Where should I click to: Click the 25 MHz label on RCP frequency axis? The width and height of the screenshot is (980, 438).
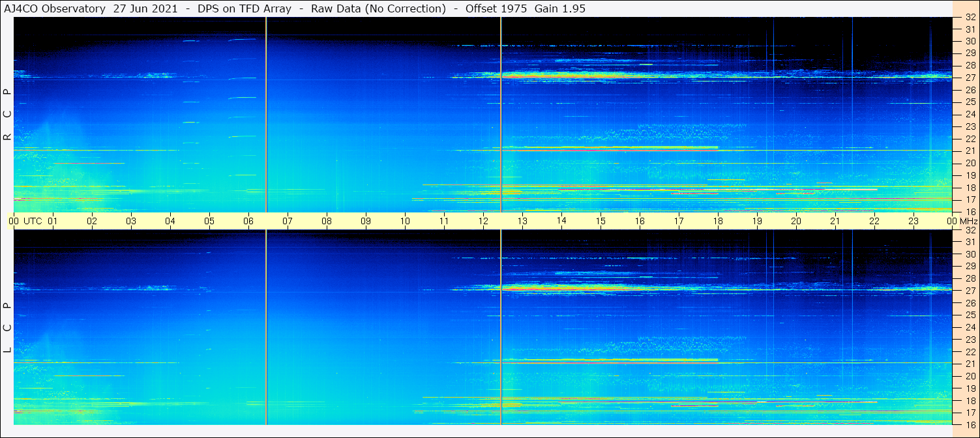[x=970, y=102]
